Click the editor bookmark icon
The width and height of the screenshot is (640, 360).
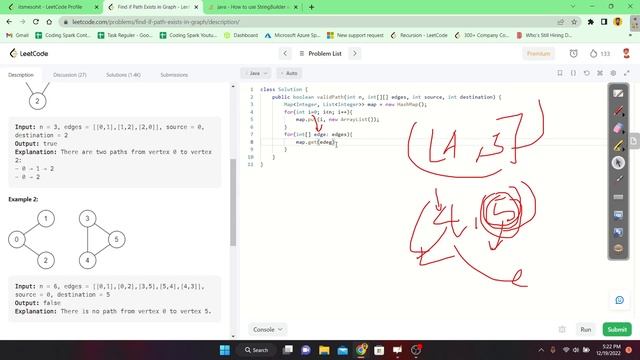tap(560, 73)
